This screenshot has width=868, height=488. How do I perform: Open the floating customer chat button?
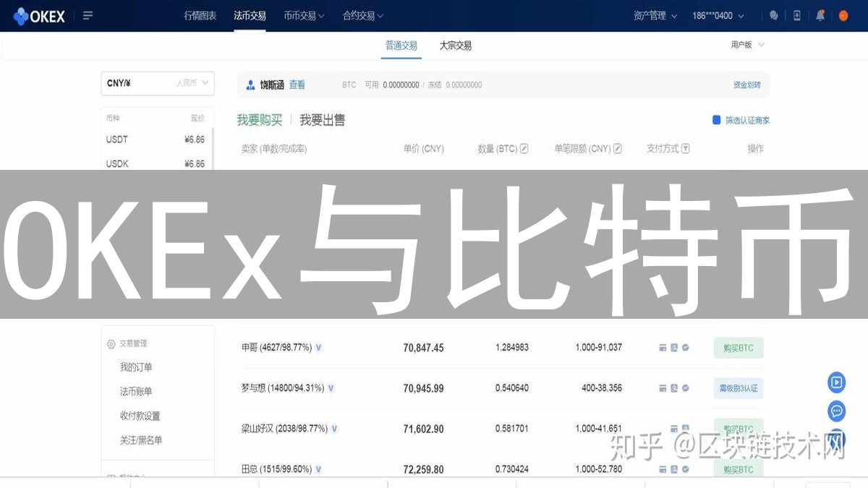click(x=837, y=411)
